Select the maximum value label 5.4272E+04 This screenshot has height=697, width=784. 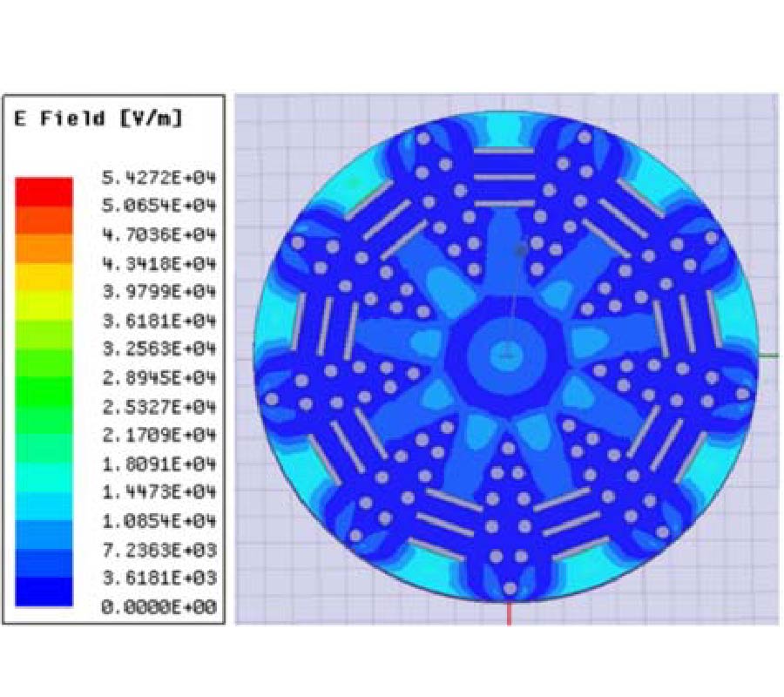[159, 178]
